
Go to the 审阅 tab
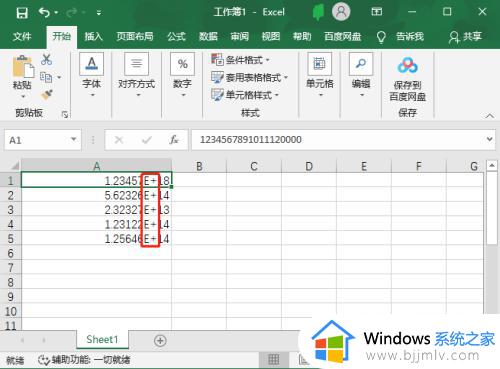pos(240,36)
